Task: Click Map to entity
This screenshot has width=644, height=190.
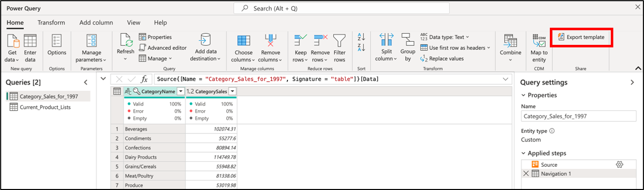Action: click(x=539, y=48)
